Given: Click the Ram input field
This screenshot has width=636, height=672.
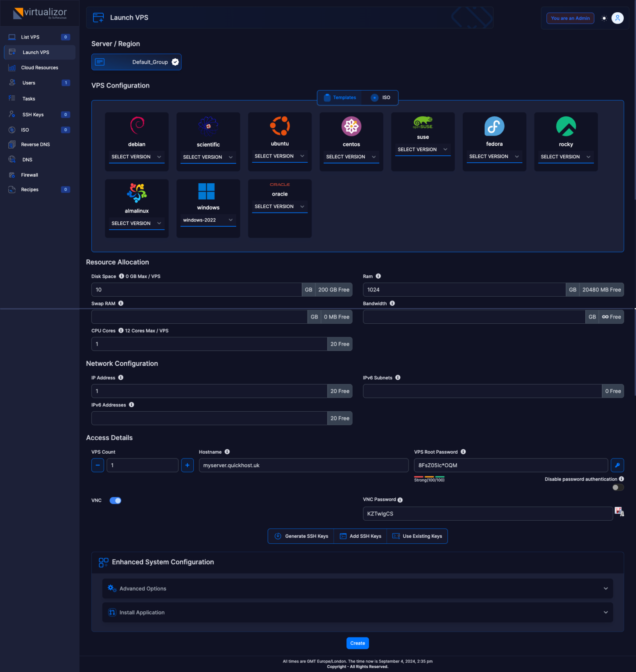Looking at the screenshot, I should click(x=464, y=290).
